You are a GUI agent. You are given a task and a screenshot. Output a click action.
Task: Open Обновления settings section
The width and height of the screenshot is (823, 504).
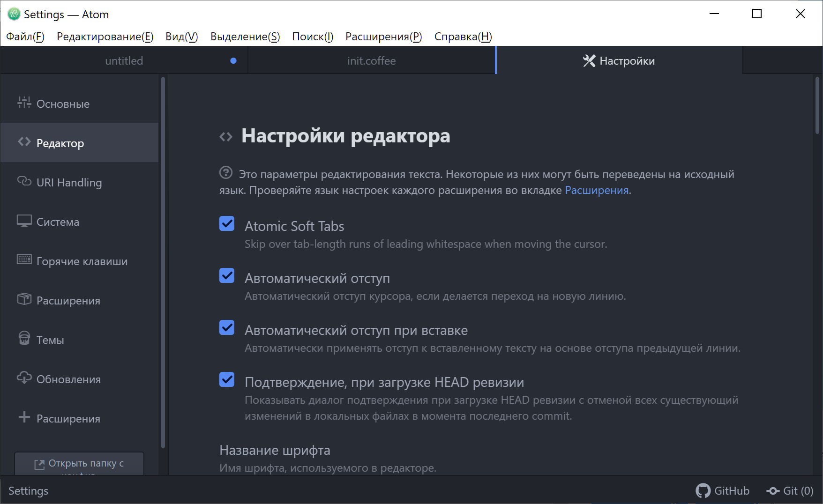(x=80, y=379)
